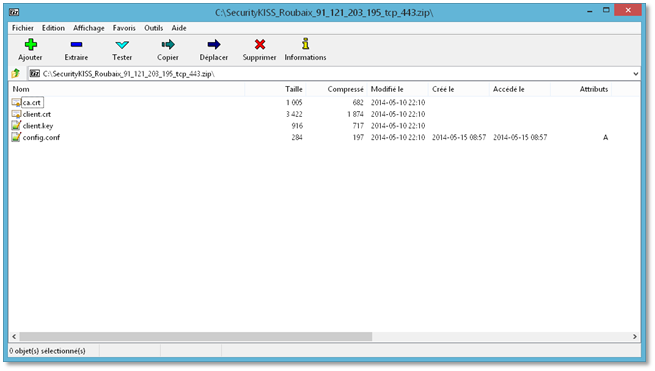The height and width of the screenshot is (371, 655).
Task: Close the 7-Zip window
Action: point(628,10)
